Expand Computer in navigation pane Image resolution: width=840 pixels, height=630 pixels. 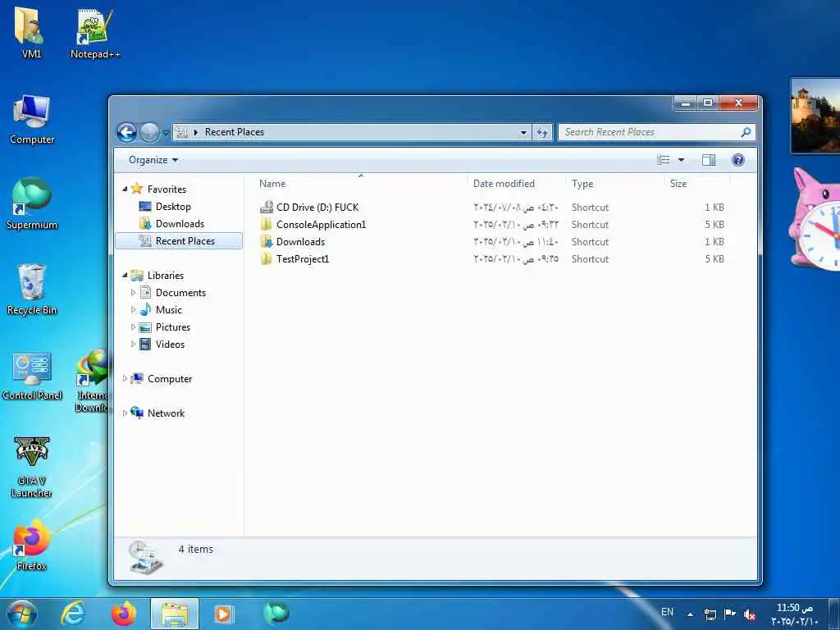125,379
